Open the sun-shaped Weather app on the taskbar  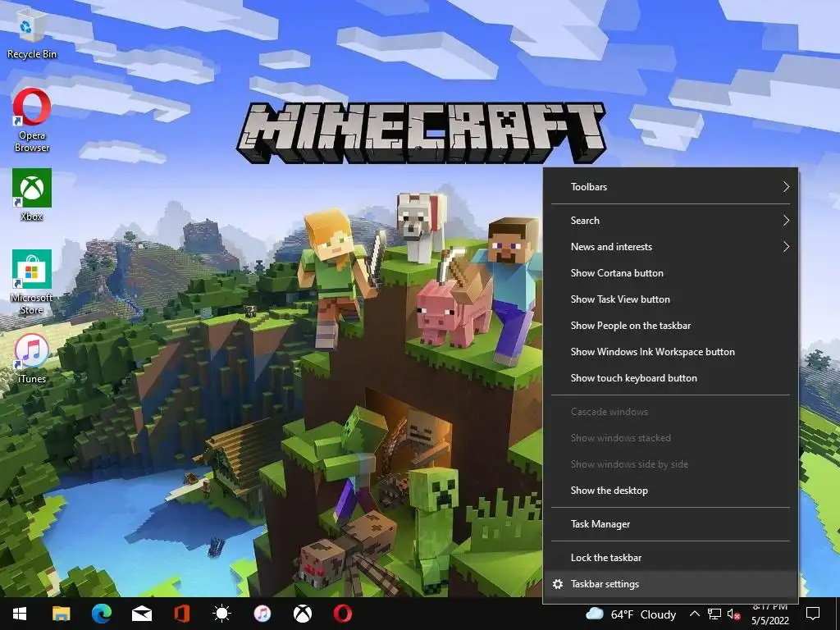click(221, 614)
